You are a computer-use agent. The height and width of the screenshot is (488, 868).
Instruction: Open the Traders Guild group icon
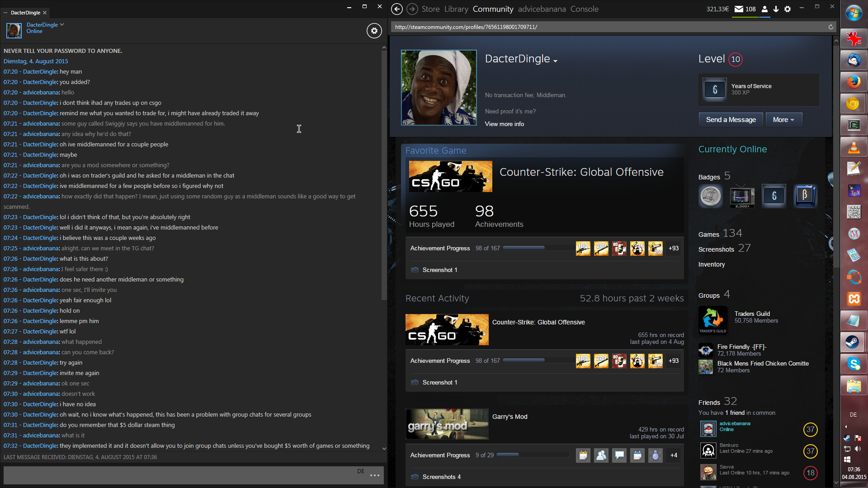(713, 319)
